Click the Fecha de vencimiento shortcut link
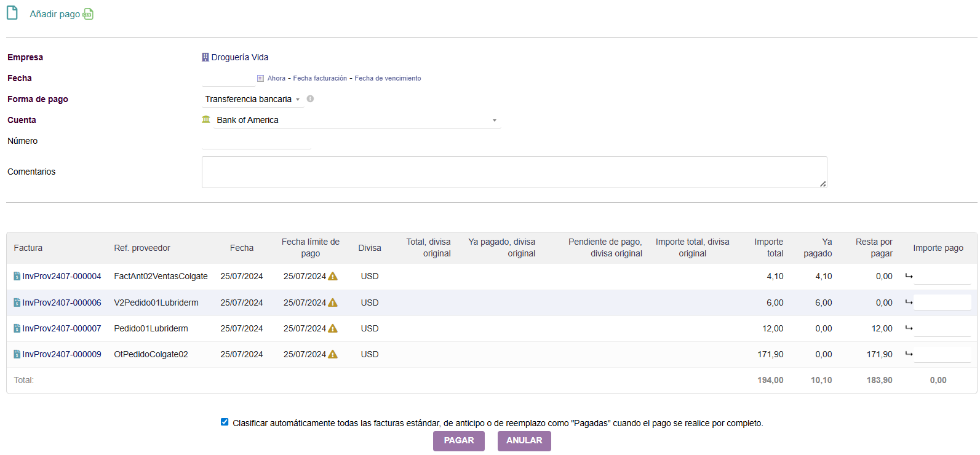This screenshot has height=455, width=980. click(388, 78)
